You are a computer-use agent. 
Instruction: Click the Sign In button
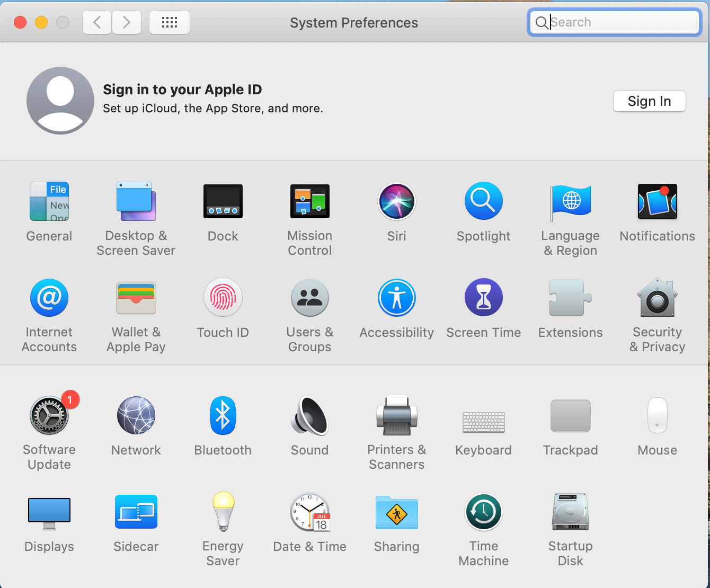[x=650, y=101]
